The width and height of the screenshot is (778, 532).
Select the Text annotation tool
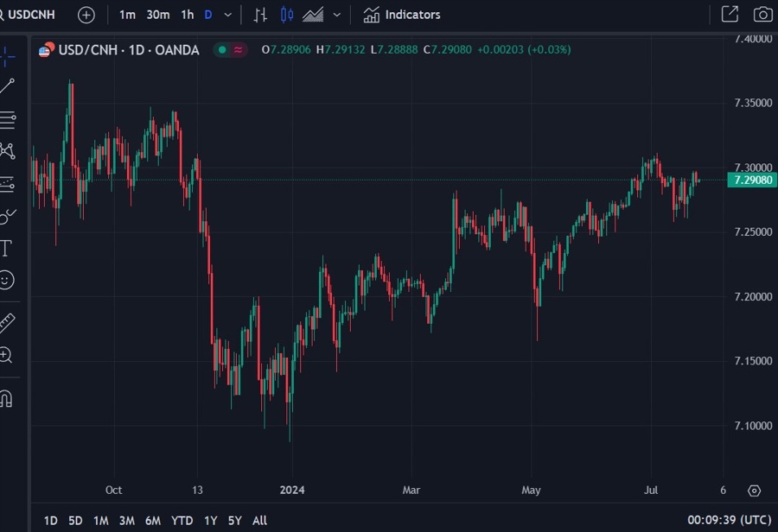(x=7, y=247)
